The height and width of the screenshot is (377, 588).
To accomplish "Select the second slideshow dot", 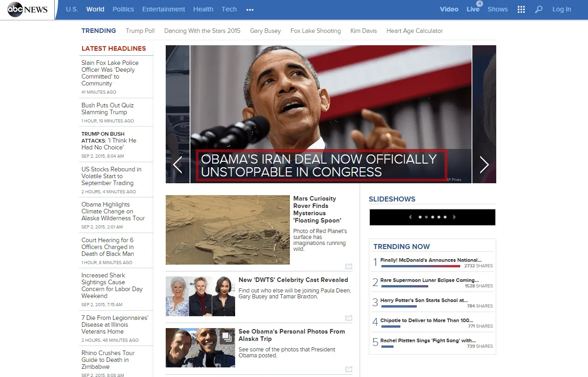I will pyautogui.click(x=426, y=217).
